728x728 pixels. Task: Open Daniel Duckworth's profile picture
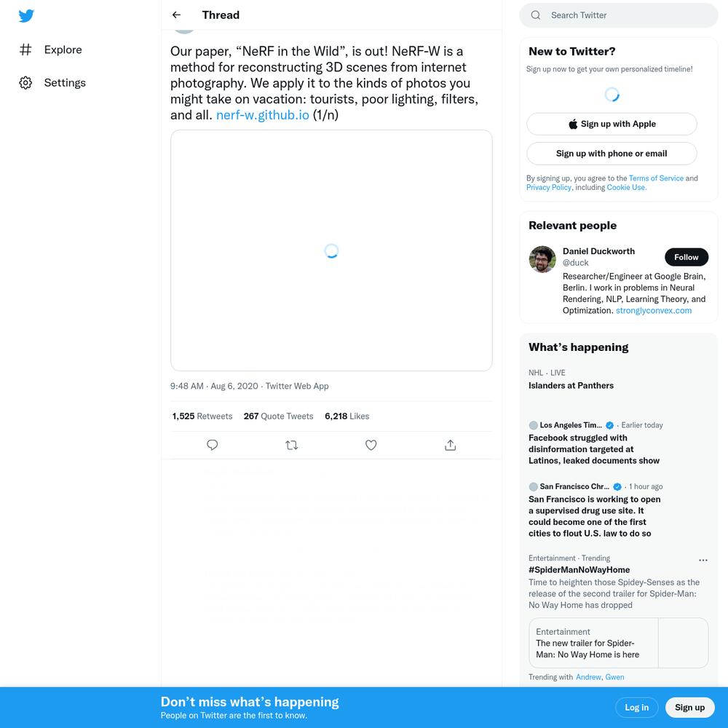[542, 260]
